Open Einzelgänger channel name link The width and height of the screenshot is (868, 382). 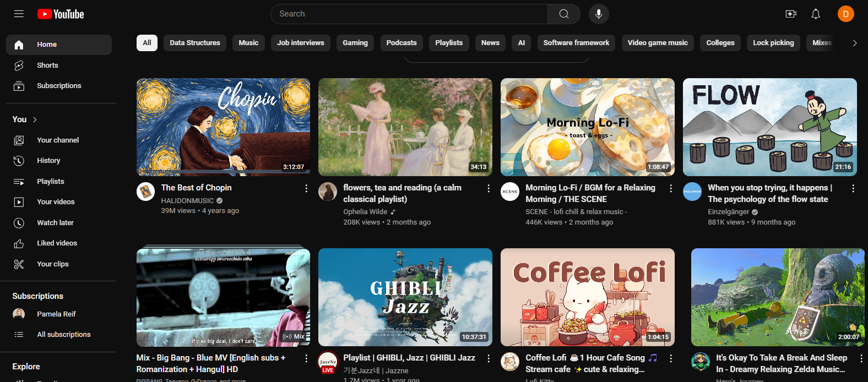729,212
